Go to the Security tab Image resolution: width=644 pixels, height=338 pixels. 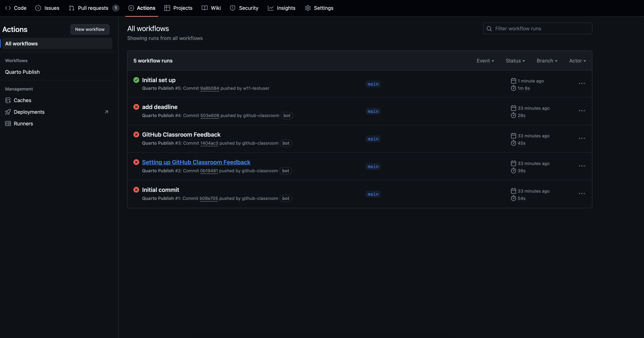tap(244, 8)
